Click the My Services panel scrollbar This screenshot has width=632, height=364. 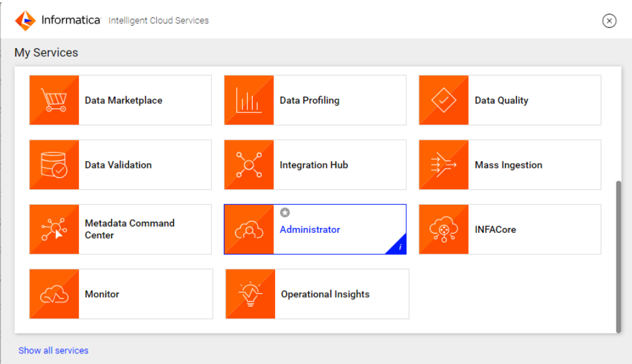tap(618, 257)
